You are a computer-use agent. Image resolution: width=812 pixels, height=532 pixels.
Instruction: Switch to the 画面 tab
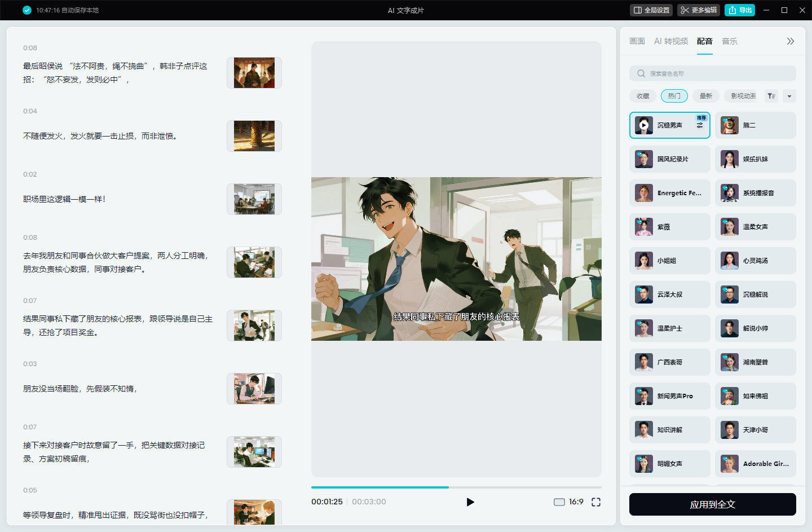[637, 41]
